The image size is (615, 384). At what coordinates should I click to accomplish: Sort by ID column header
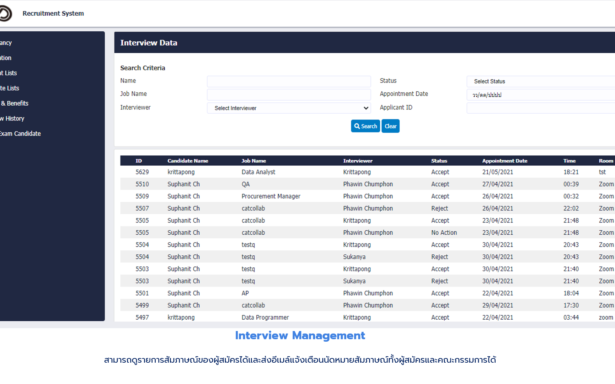coord(138,161)
